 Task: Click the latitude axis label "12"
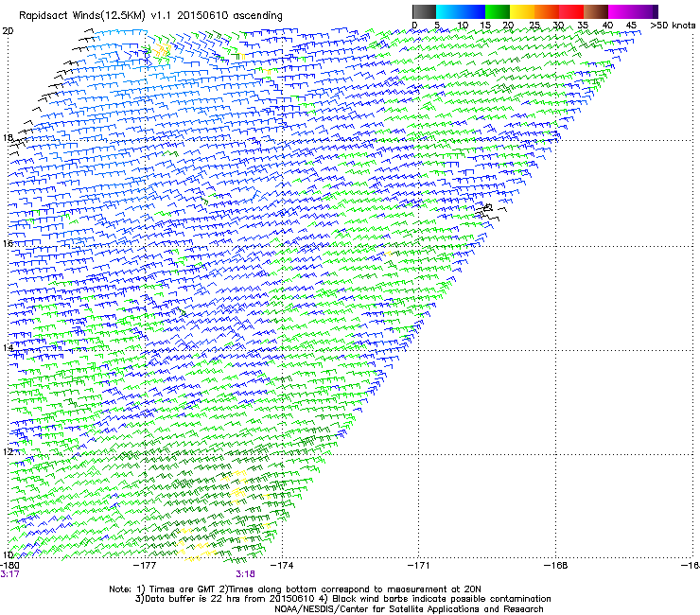tap(8, 451)
